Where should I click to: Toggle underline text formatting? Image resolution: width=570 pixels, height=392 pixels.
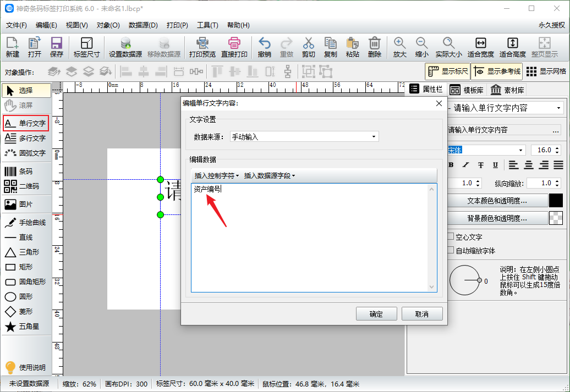[495, 165]
